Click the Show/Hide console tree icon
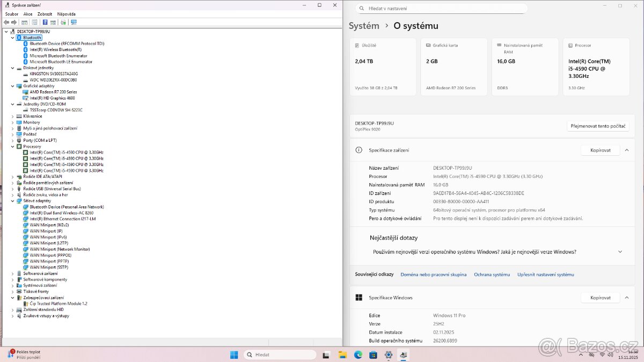Viewport: 644px width, 362px height. [x=24, y=22]
